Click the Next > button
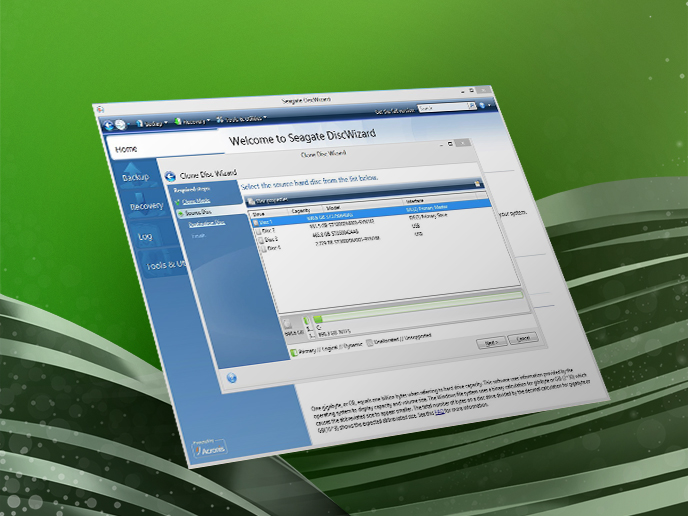 (491, 343)
